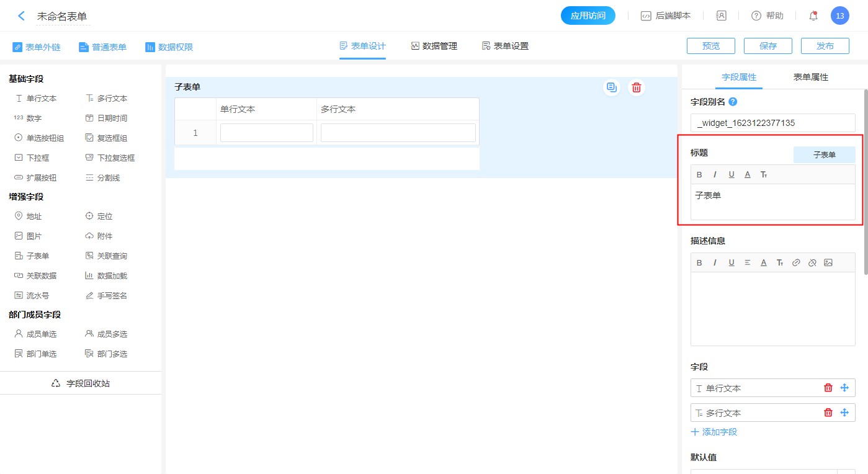Click the 发布 button
Screen dimensions: 868x474
(x=825, y=46)
